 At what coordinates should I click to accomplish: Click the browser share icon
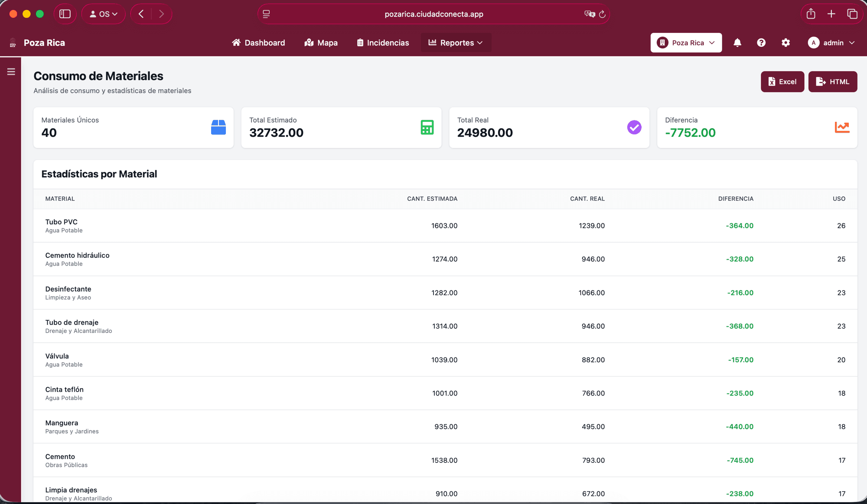tap(811, 14)
